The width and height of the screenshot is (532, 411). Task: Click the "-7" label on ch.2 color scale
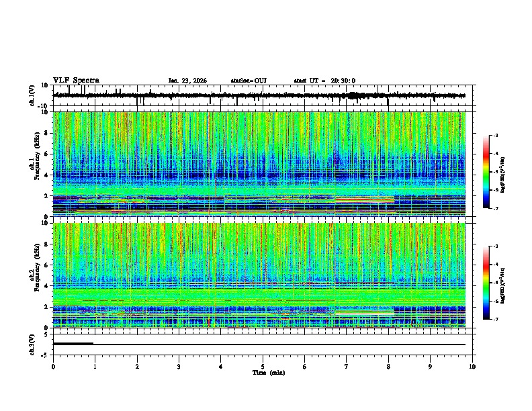[496, 319]
